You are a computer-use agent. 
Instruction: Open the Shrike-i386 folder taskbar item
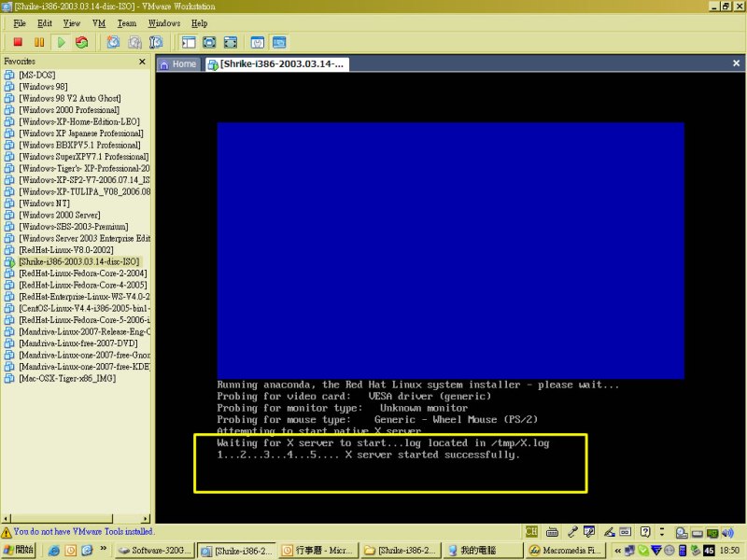click(401, 551)
